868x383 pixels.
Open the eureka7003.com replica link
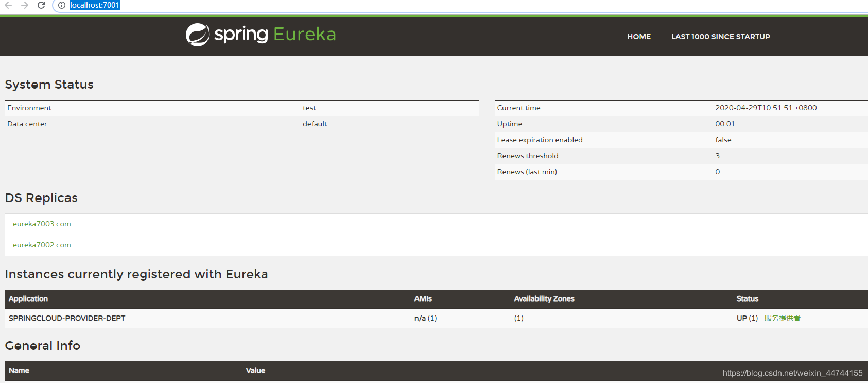[42, 224]
